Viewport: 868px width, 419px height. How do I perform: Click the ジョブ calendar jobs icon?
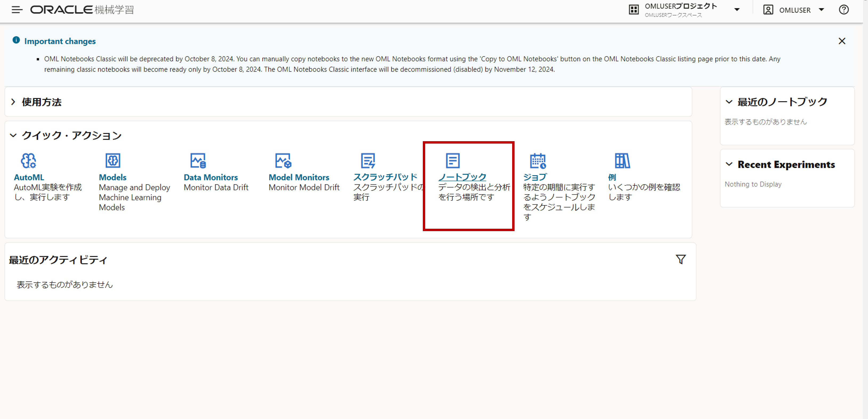(537, 160)
